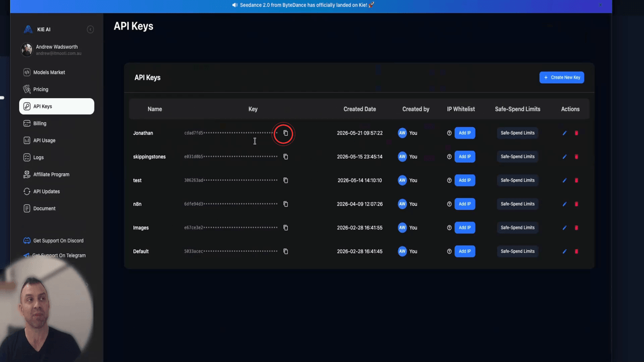644x362 pixels.
Task: Click the Seedance 2.0 announcement banner
Action: click(303, 5)
